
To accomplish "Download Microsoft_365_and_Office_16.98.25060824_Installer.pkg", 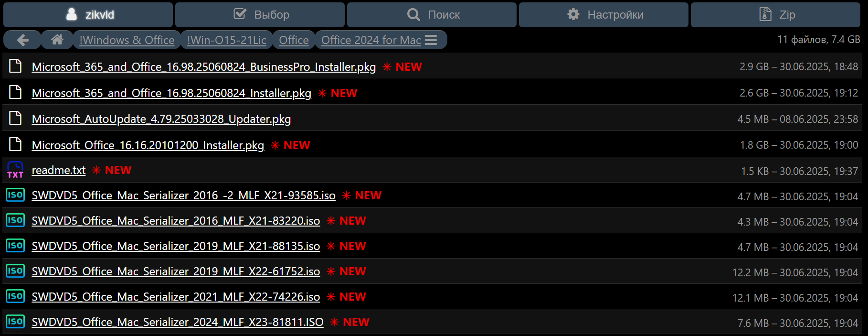I will click(171, 93).
